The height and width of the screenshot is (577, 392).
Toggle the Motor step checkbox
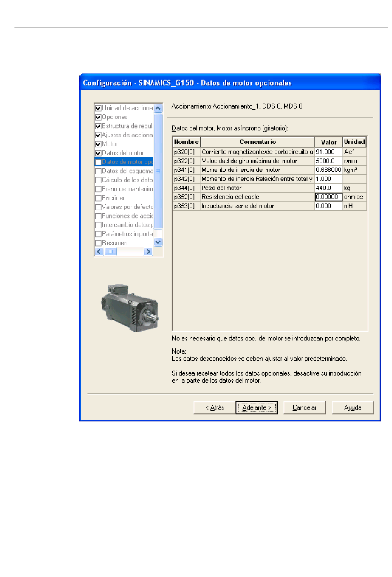98,144
